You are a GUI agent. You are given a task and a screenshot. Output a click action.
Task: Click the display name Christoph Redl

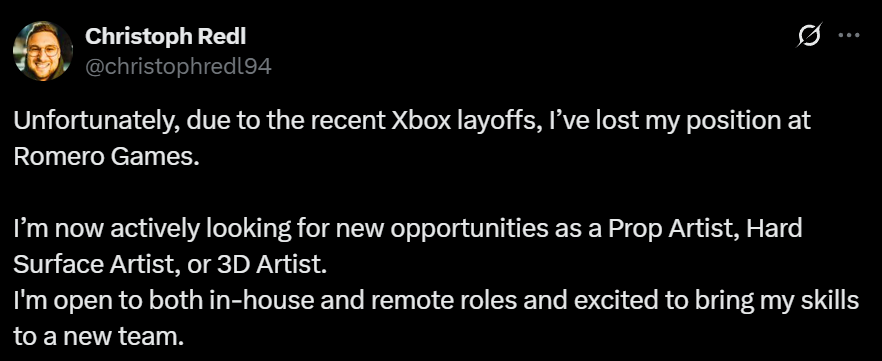point(165,37)
